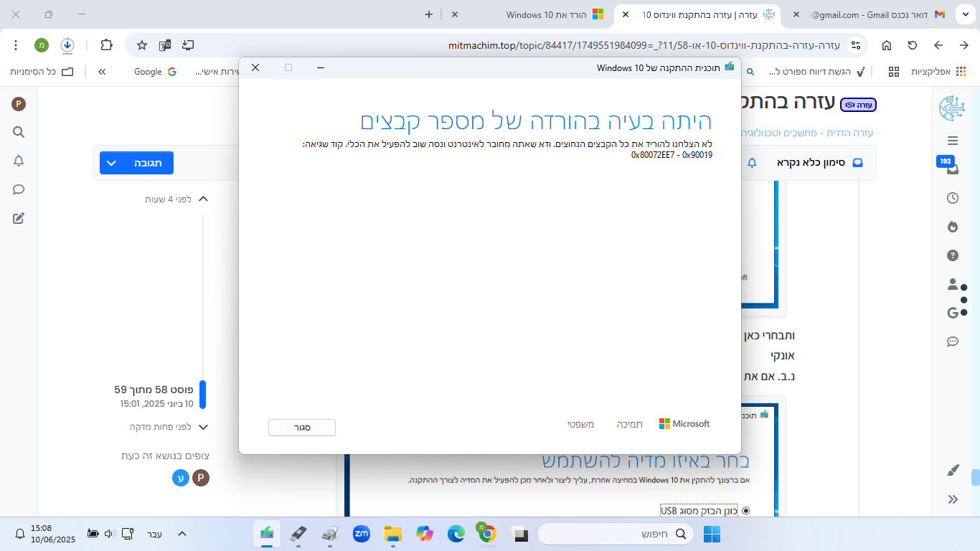980x551 pixels.
Task: Go to Chrome home page
Action: (x=887, y=45)
